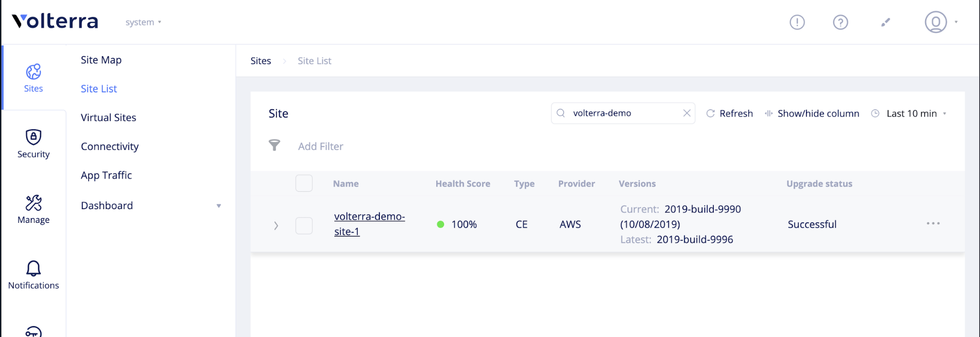Click the Latest 2019-build-9996 version text

coord(677,240)
